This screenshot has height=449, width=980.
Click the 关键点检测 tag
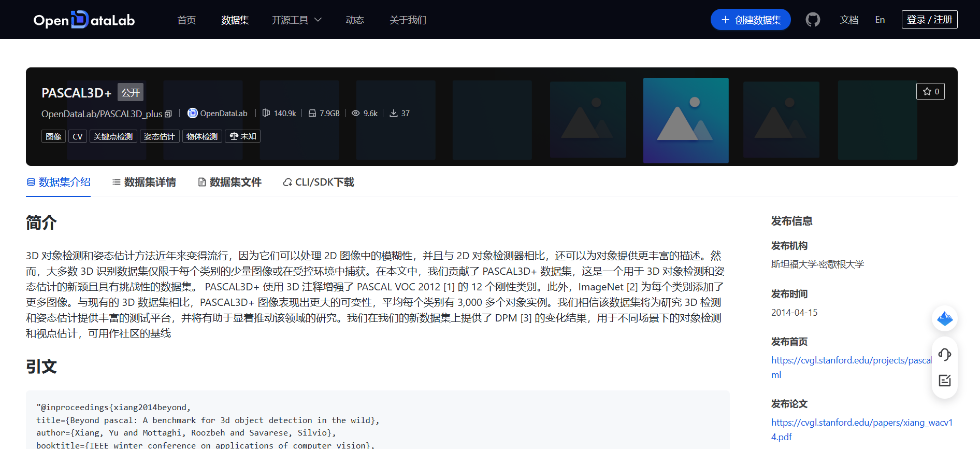click(113, 136)
